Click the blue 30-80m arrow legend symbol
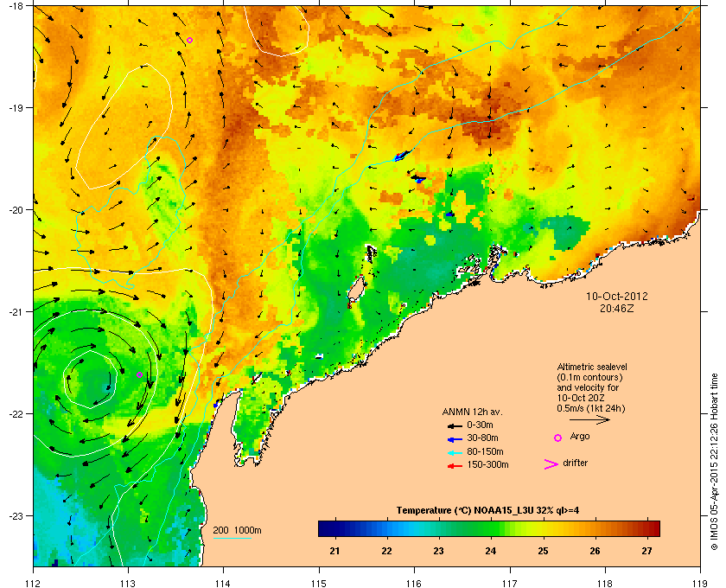This screenshot has height=588, width=726. [x=455, y=438]
